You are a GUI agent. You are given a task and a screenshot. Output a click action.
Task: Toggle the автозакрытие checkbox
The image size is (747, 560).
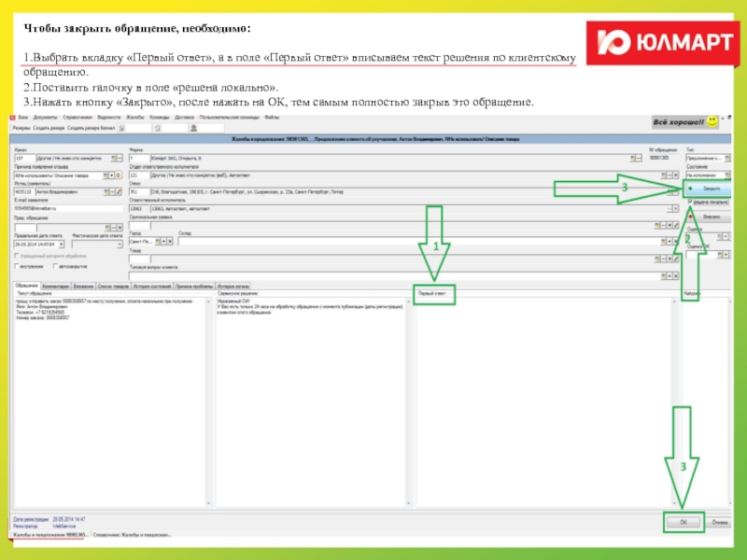point(55,266)
